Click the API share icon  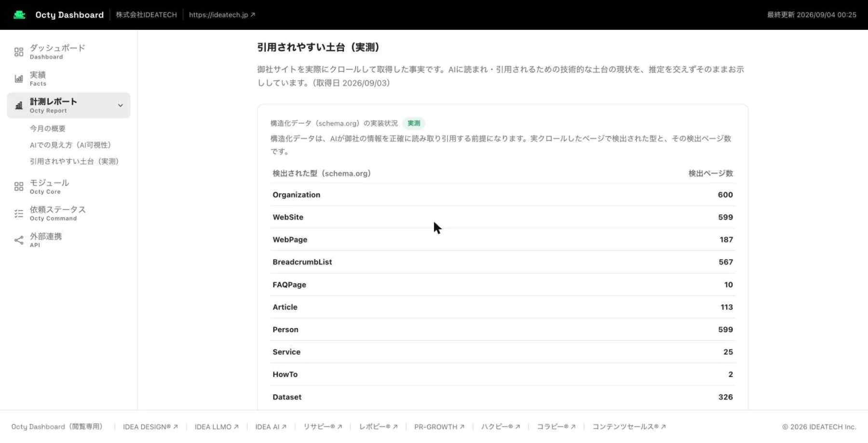click(x=19, y=240)
